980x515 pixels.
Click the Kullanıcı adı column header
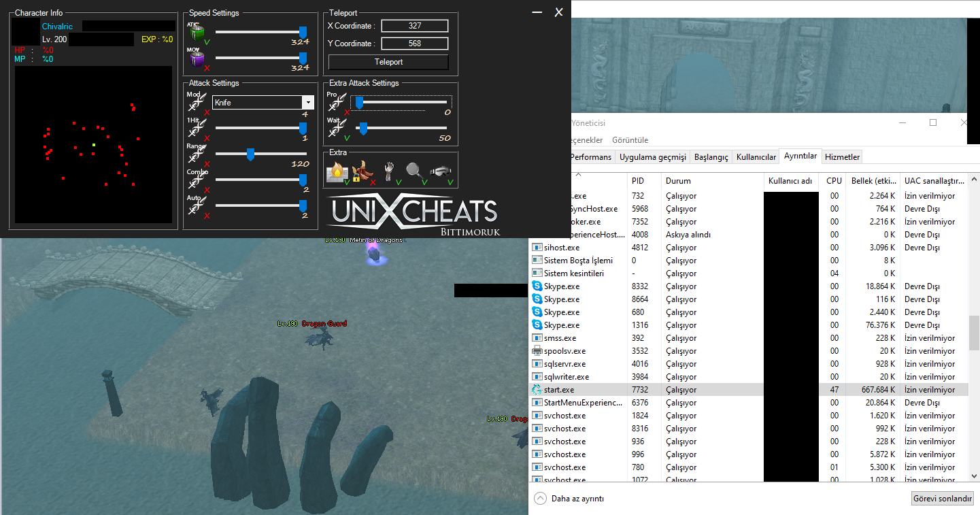[x=790, y=181]
